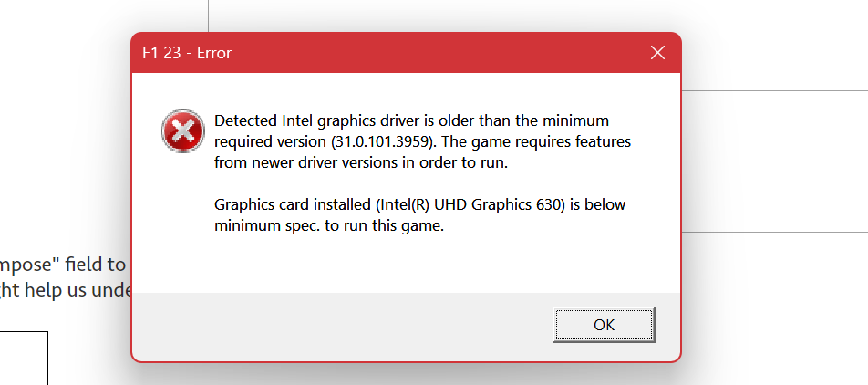This screenshot has width=868, height=385.
Task: Select the empty red title bar area
Action: [x=438, y=53]
